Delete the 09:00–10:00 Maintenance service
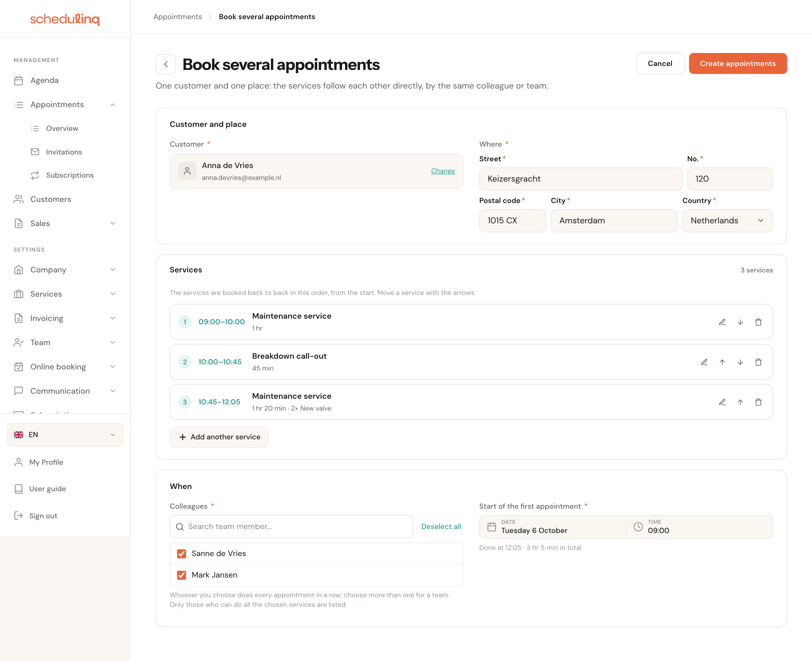 (x=758, y=322)
